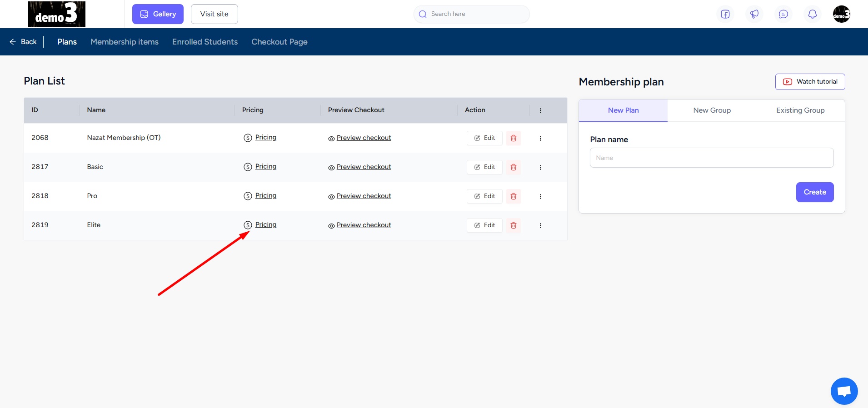Open more options for Basic row

[x=540, y=167]
